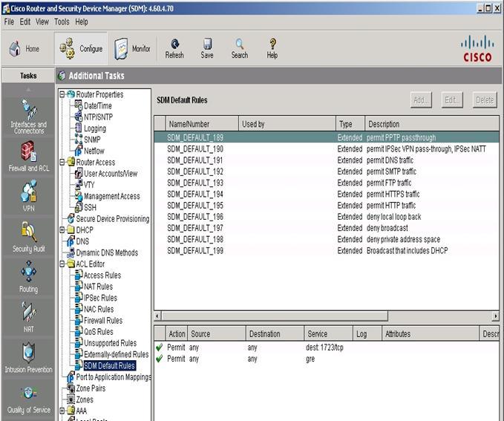Open the Intrusion Prevention task
This screenshot has width=504, height=421.
click(x=29, y=358)
